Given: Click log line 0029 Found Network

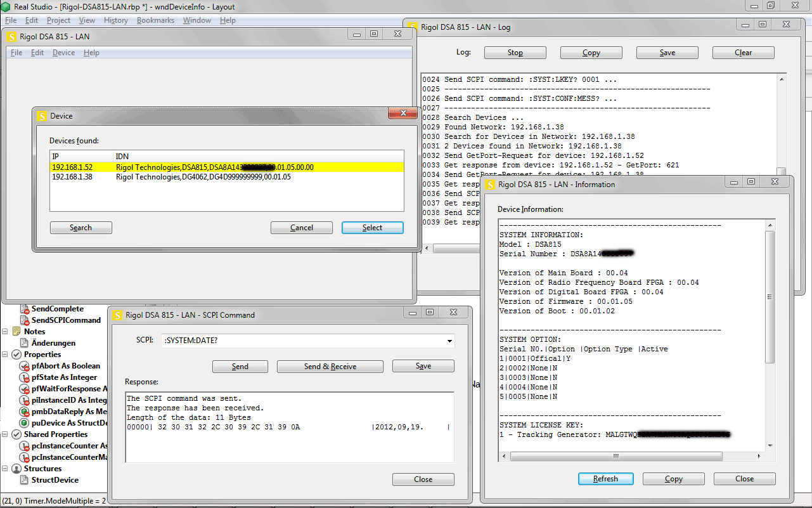Looking at the screenshot, I should pyautogui.click(x=493, y=127).
